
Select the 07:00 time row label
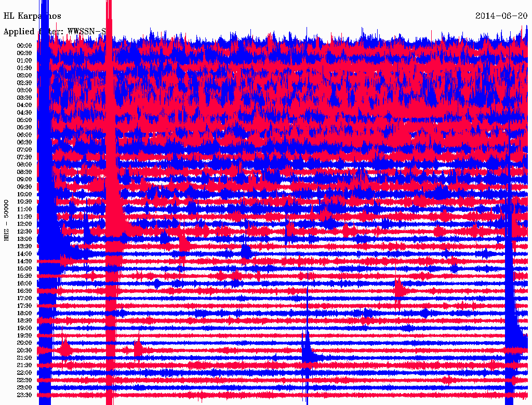pos(24,150)
